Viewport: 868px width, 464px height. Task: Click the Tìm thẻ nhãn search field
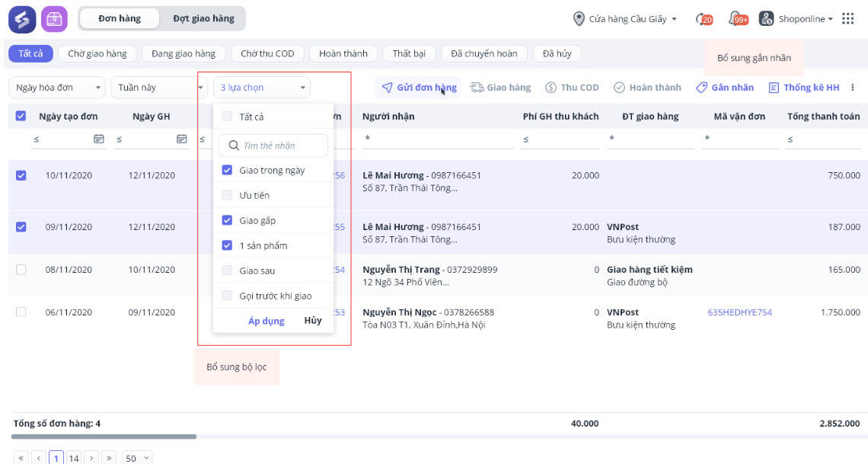pyautogui.click(x=273, y=146)
